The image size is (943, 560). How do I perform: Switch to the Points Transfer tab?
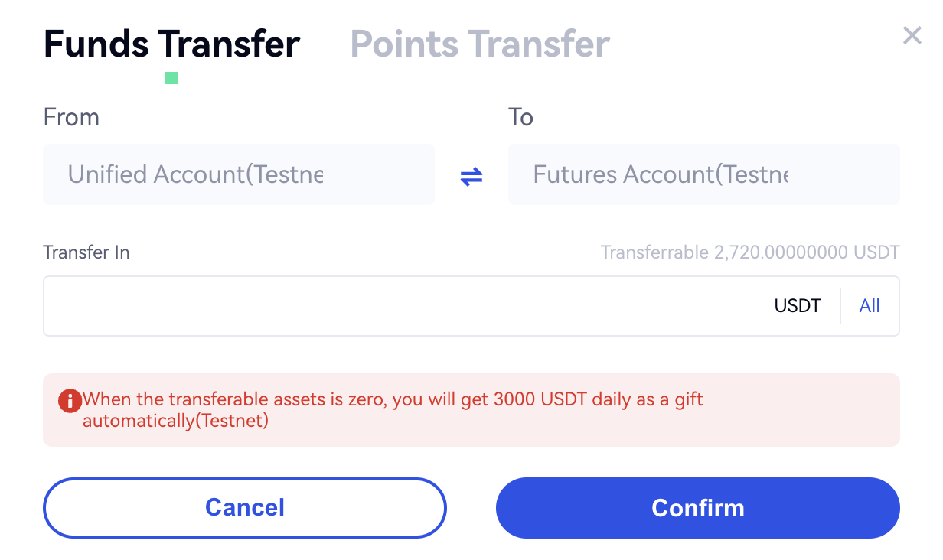tap(480, 44)
